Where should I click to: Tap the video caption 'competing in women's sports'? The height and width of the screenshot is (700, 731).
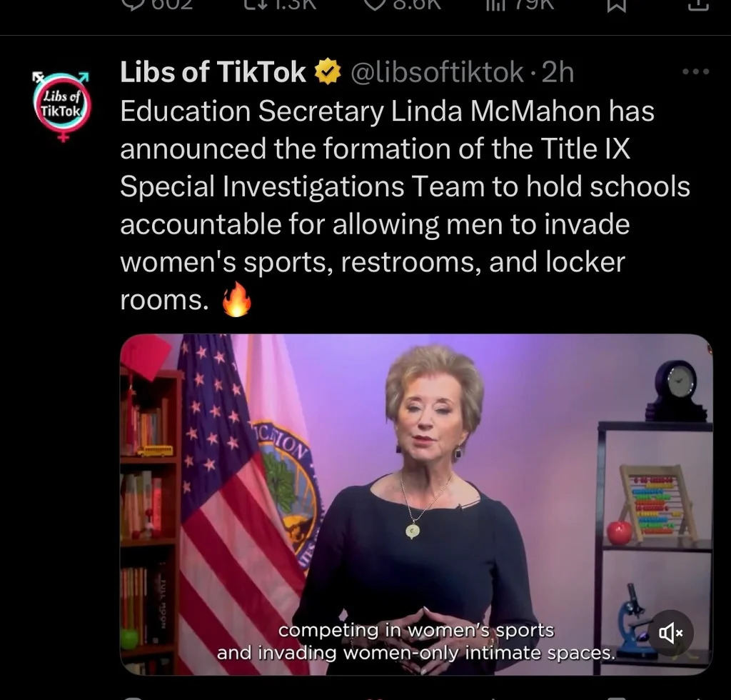tap(416, 630)
